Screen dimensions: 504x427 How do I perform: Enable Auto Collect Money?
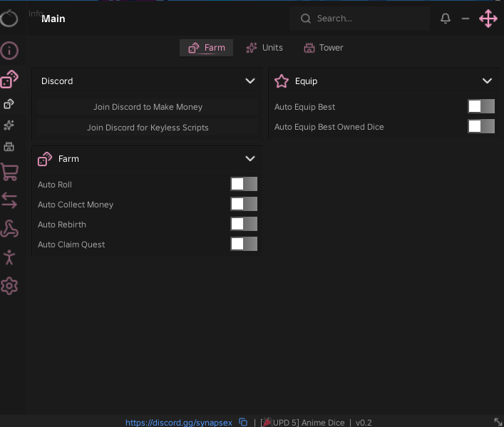click(x=244, y=204)
